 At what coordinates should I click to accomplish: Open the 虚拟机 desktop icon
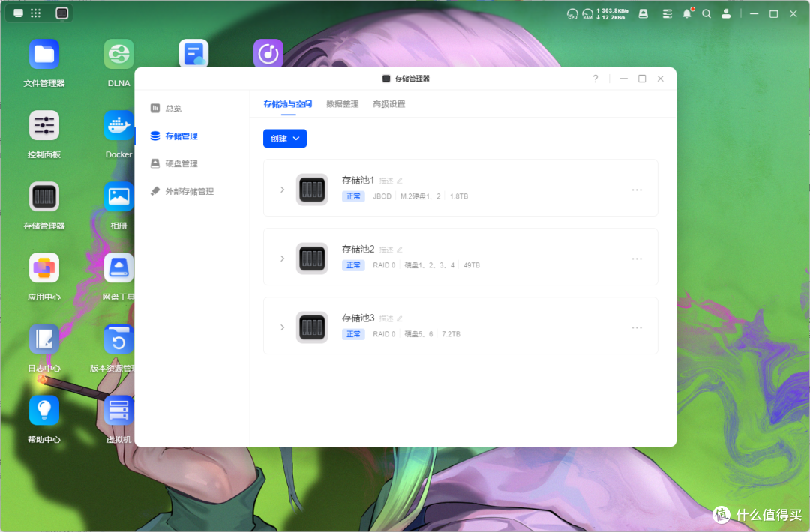coord(118,410)
